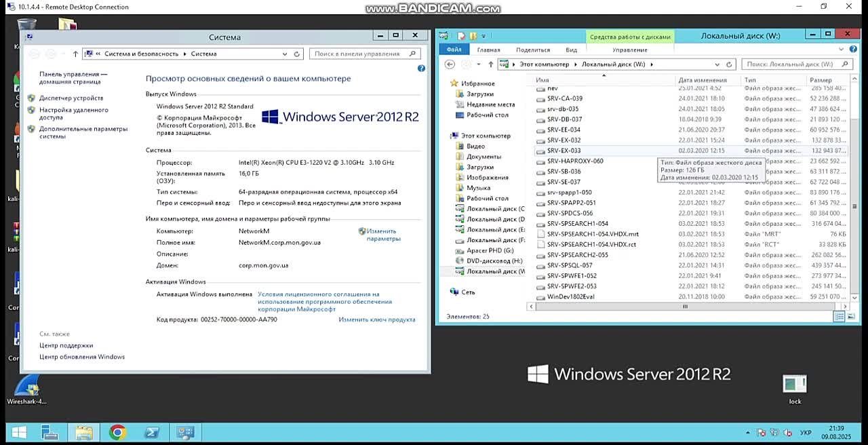
Task: Click the search magnifier in Explorer
Action: coord(845,64)
